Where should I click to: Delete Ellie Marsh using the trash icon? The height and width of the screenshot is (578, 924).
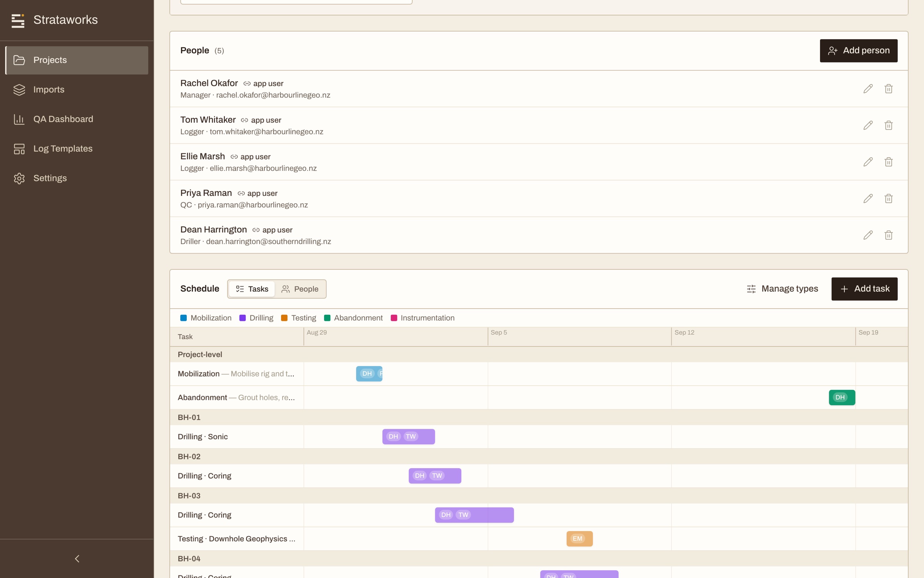[x=889, y=162]
